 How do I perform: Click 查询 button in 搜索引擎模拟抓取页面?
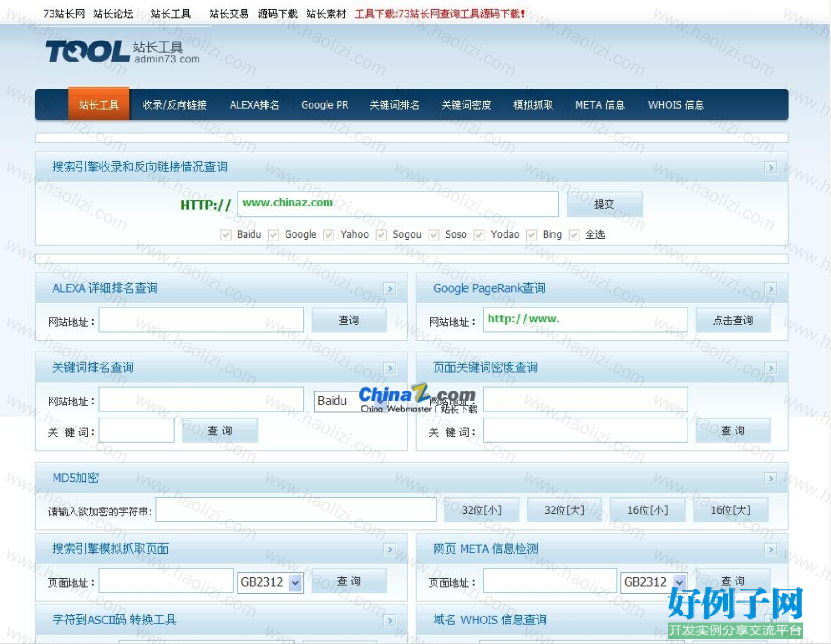tap(349, 581)
